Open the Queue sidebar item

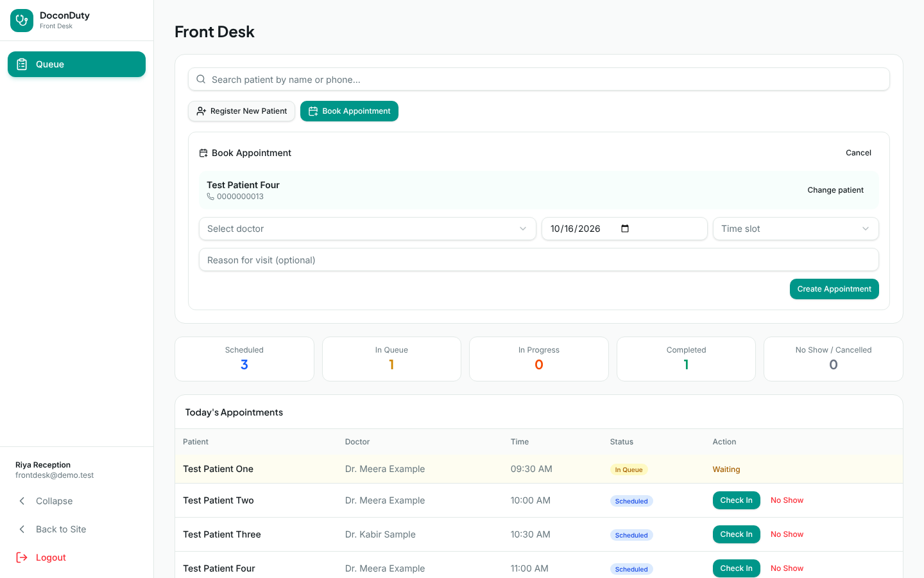76,64
